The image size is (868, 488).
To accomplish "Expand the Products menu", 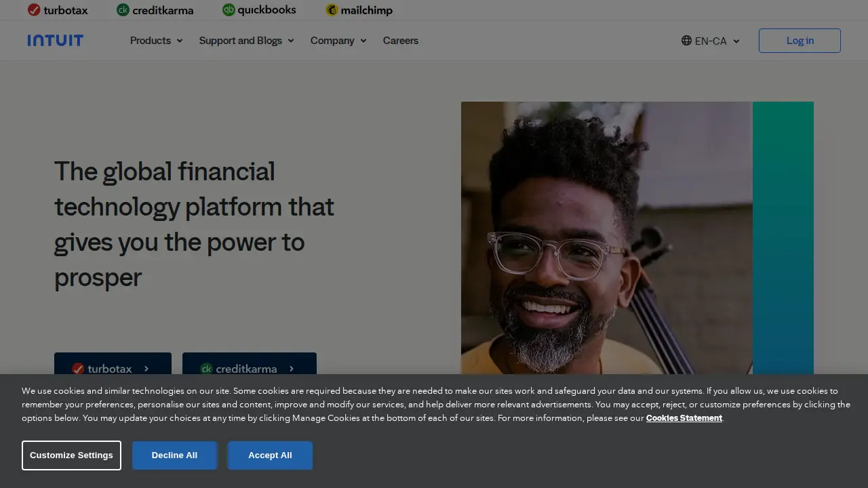I will 157,41.
